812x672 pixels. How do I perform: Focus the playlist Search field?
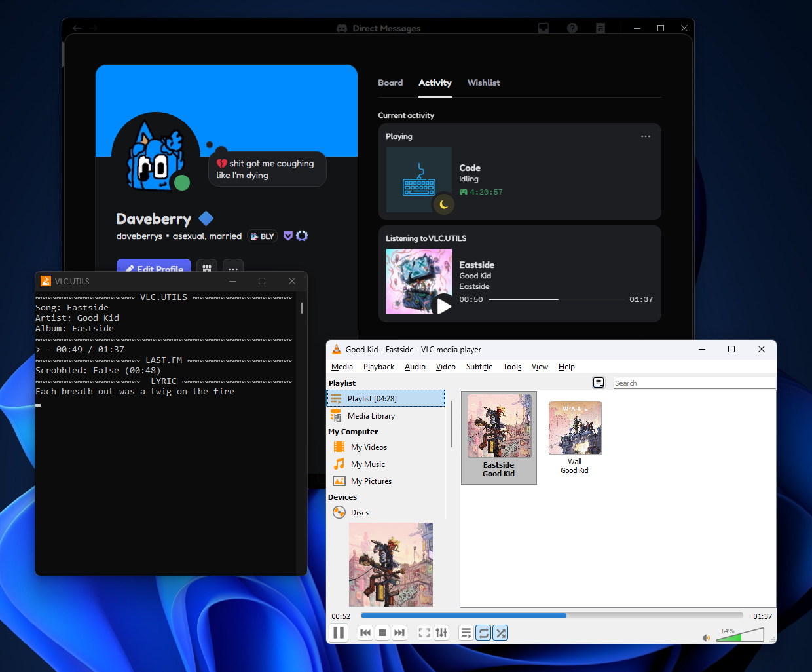(x=694, y=383)
